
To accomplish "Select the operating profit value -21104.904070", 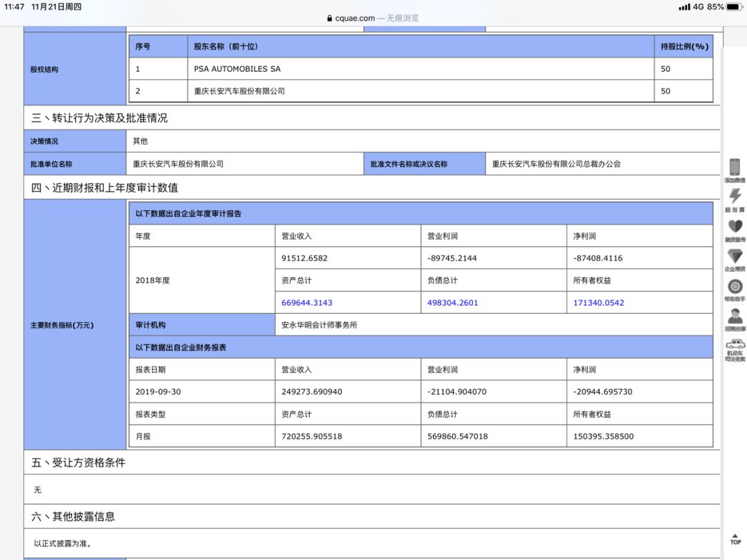I will [457, 391].
